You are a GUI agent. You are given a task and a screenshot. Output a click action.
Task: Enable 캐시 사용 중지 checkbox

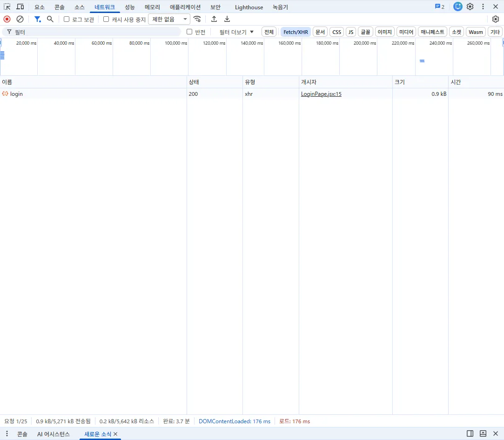coord(106,19)
